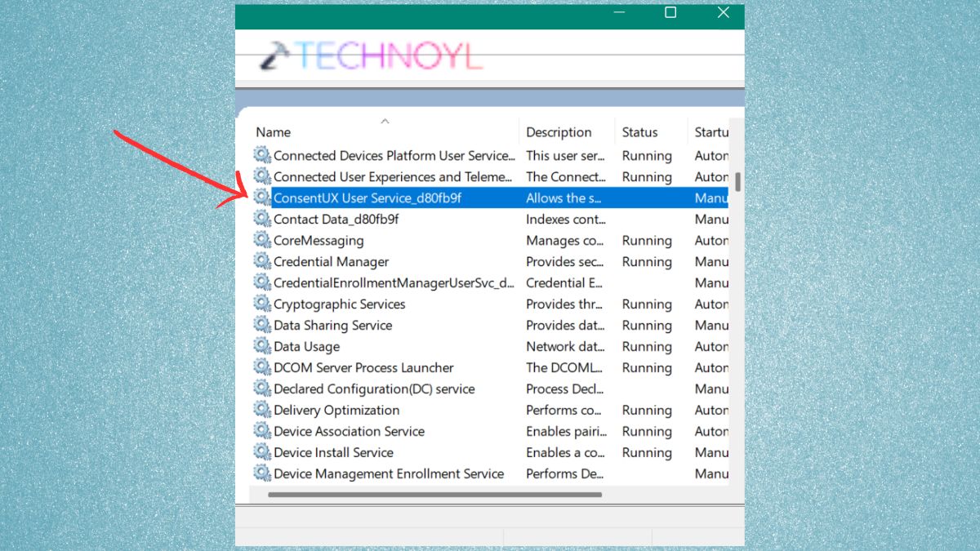Click the Contact Data_d80fb9f gear icon
Screen dimensions: 980x551
click(262, 219)
